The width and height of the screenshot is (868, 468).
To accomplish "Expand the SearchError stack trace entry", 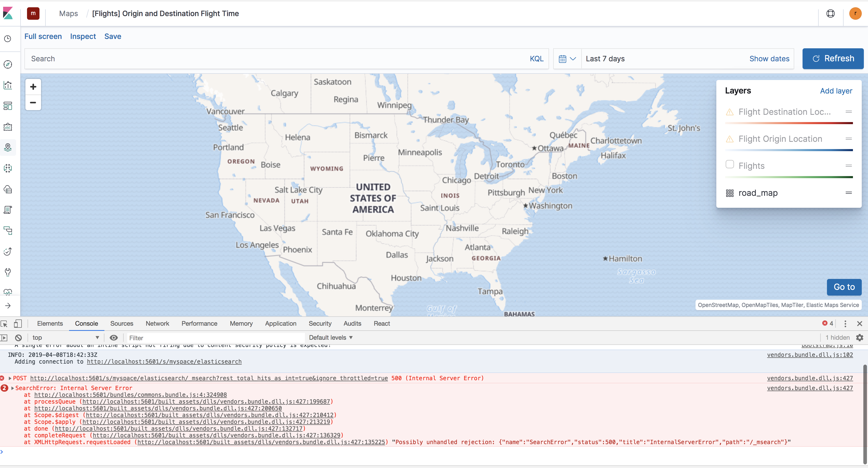I will (x=12, y=388).
